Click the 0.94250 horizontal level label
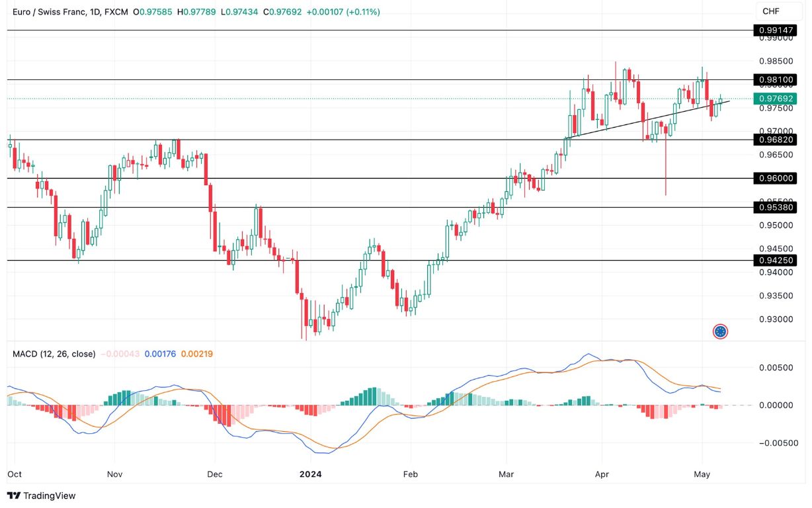This screenshot has width=812, height=508. tap(776, 259)
